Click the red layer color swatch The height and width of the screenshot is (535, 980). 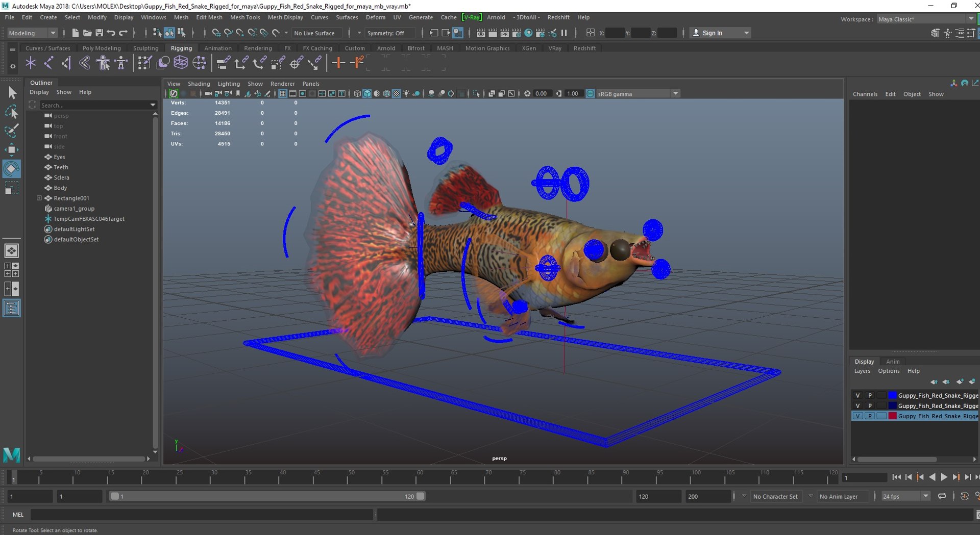click(x=892, y=416)
